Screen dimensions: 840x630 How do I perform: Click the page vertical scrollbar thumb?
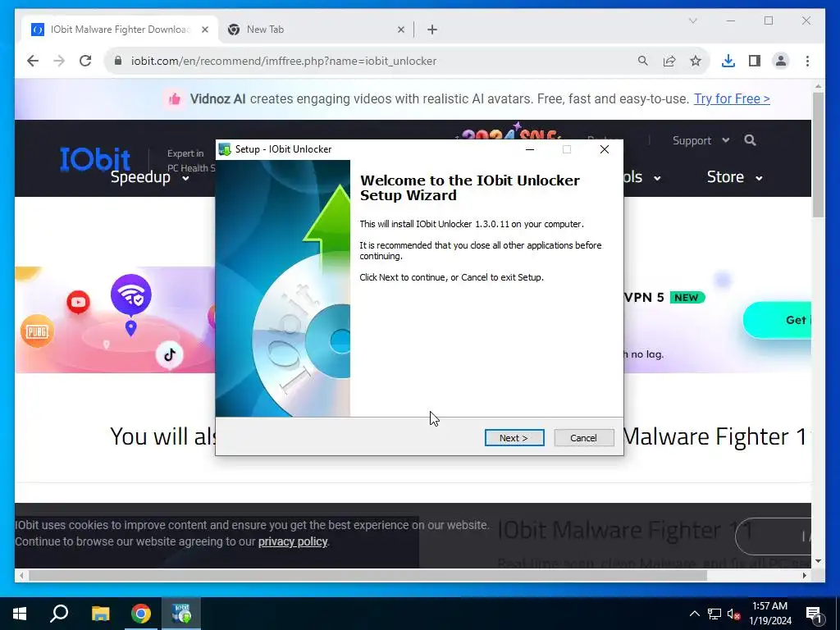point(818,154)
